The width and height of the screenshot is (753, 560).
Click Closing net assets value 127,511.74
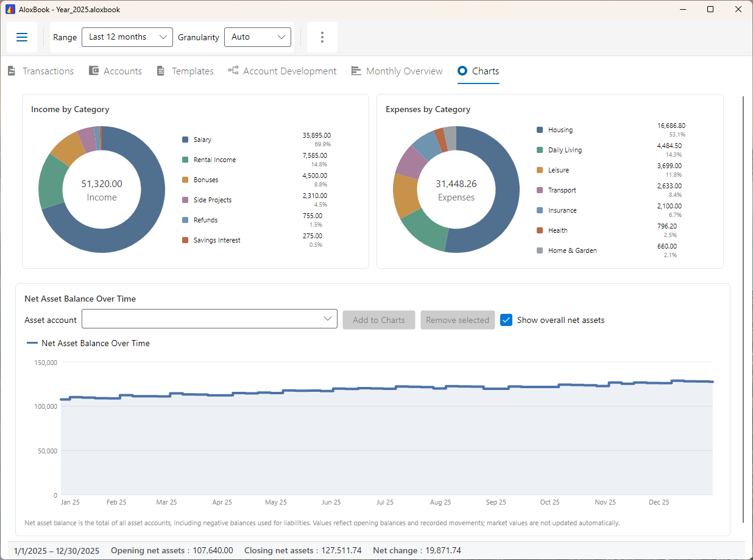tap(342, 550)
